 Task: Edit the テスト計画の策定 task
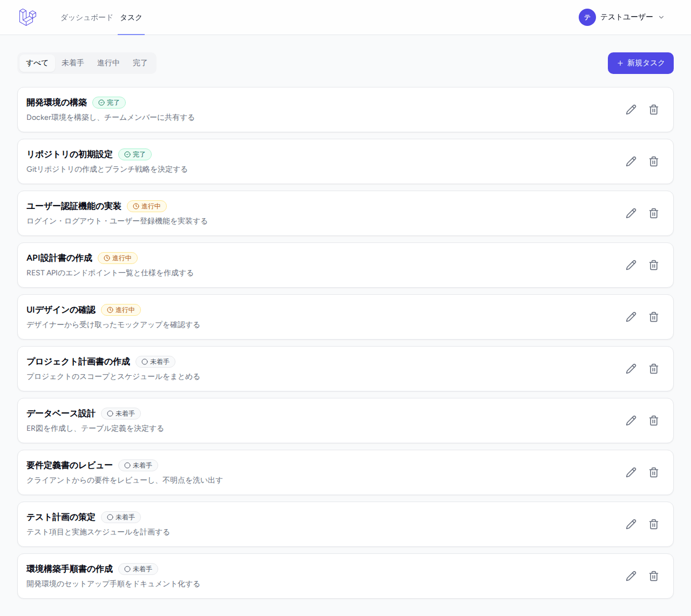coord(631,524)
